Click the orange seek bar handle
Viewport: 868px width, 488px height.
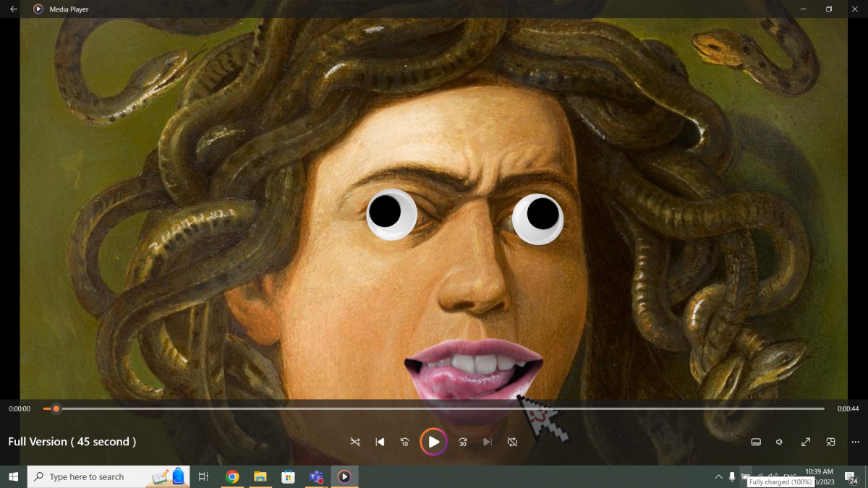point(56,409)
